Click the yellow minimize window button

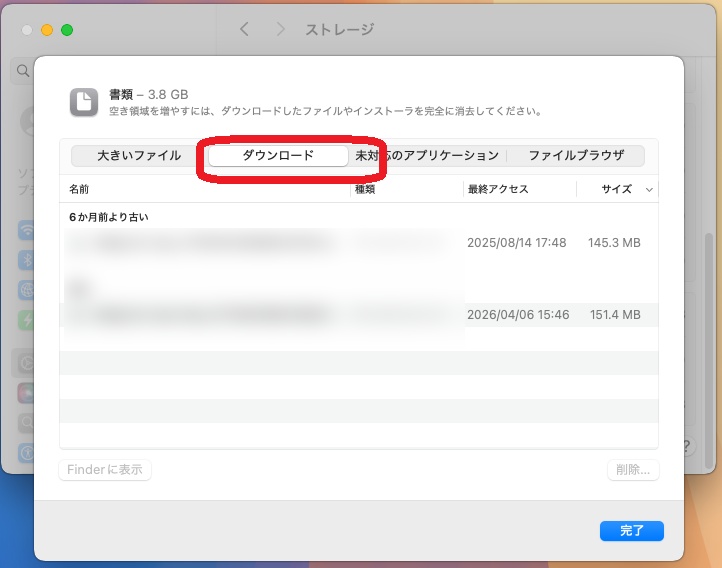pos(47,30)
